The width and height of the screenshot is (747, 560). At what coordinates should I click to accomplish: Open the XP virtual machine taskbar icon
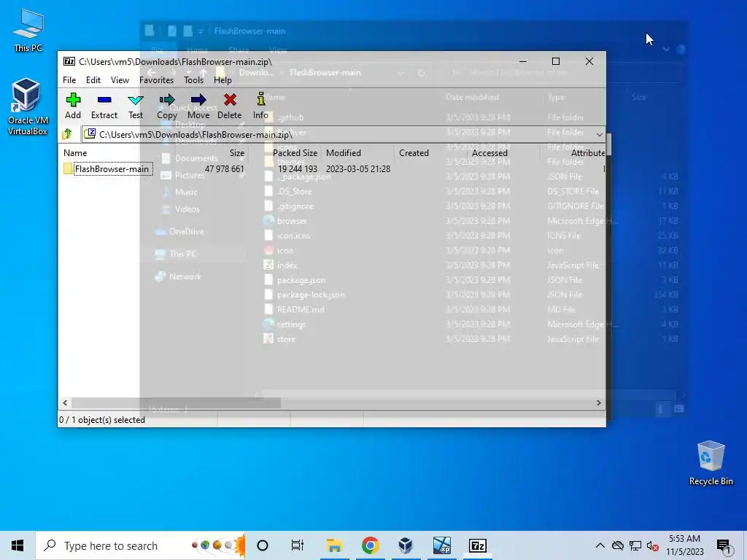441,545
